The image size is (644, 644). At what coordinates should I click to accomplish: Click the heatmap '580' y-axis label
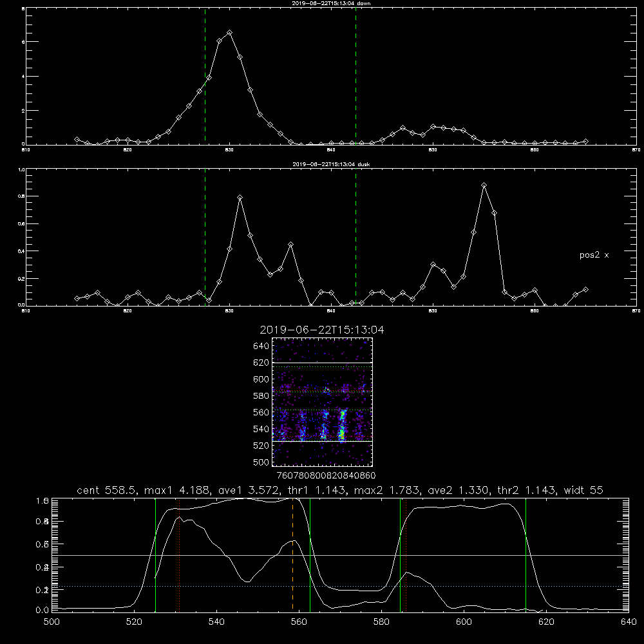point(261,396)
